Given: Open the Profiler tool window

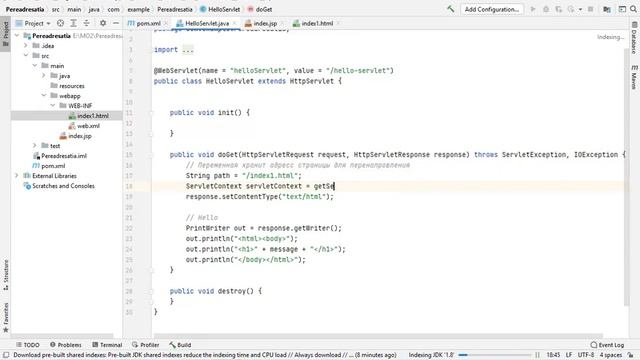Looking at the screenshot, I should tap(145, 345).
